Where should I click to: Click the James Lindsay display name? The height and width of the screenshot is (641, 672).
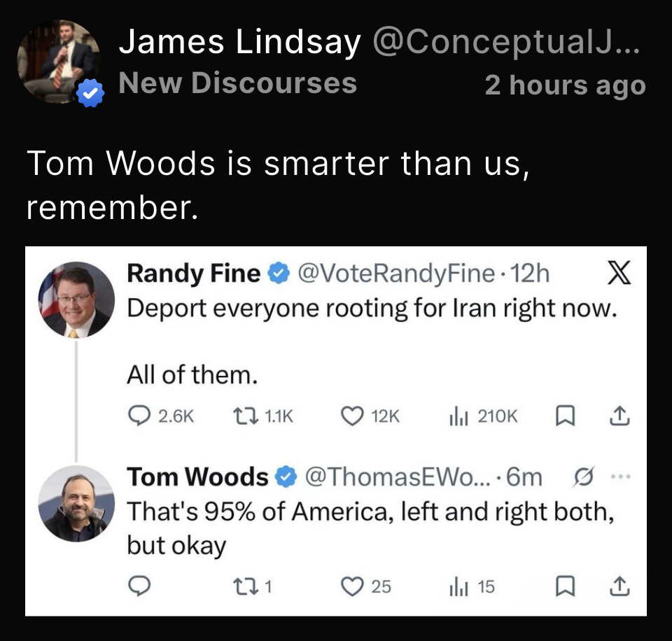240,43
